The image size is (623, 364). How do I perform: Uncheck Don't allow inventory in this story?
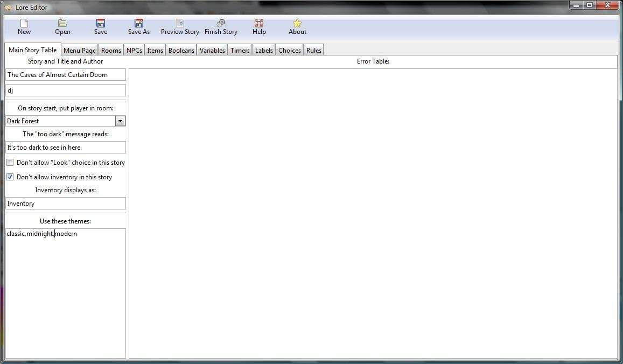[10, 177]
